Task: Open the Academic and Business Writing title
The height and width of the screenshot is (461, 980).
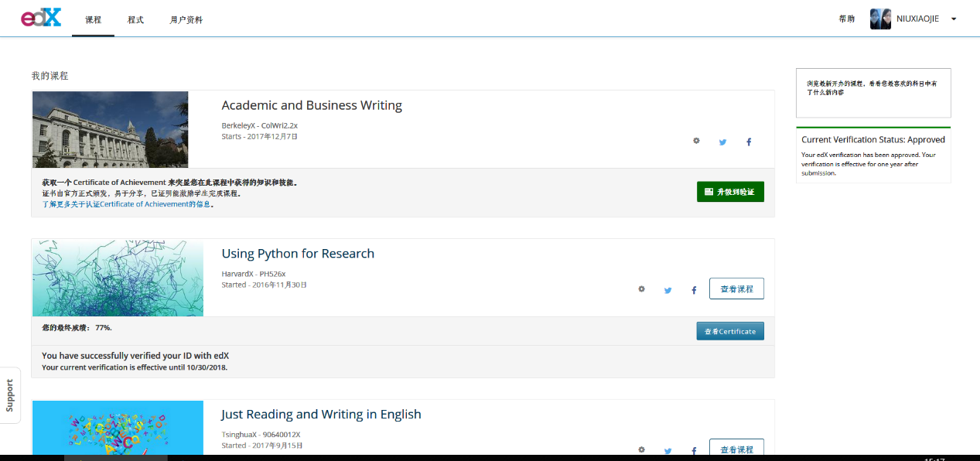Action: [x=312, y=105]
